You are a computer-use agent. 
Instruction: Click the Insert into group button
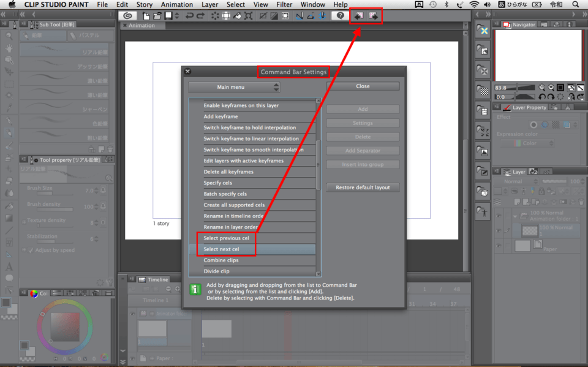pyautogui.click(x=363, y=164)
